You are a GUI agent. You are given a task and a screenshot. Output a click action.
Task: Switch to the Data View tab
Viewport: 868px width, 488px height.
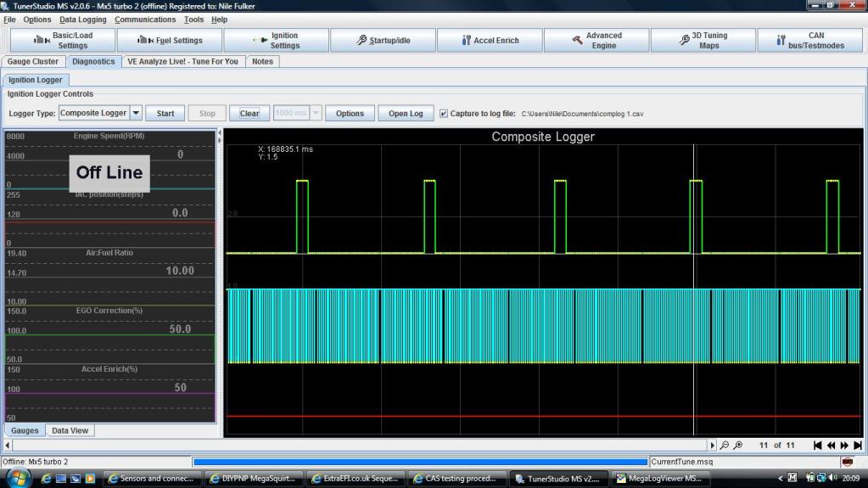click(x=70, y=430)
